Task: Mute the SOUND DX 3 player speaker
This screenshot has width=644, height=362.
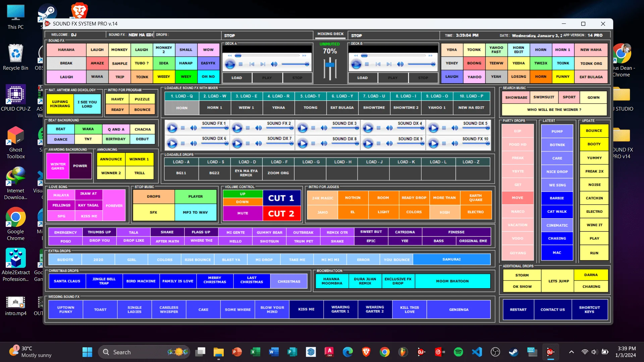Action: 324,128
